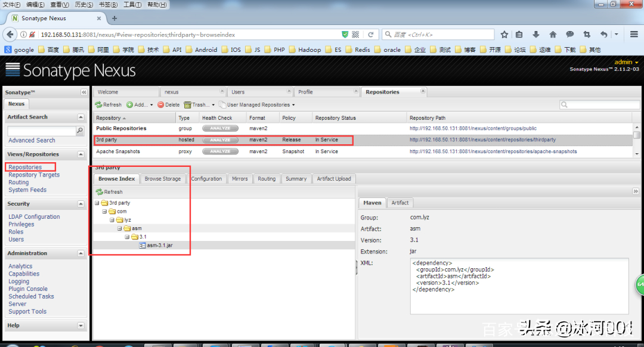
Task: Click Analyze for Public Repositories row
Action: tap(220, 129)
